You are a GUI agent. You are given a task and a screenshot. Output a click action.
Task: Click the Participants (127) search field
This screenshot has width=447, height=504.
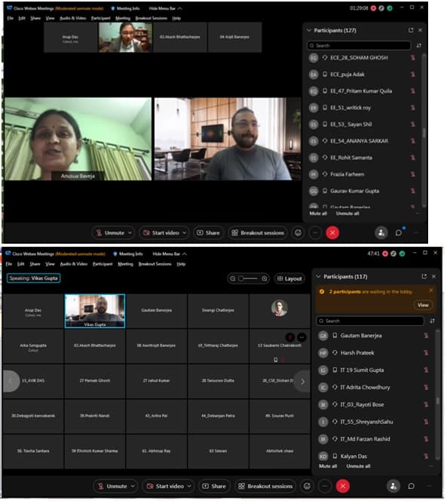click(359, 45)
